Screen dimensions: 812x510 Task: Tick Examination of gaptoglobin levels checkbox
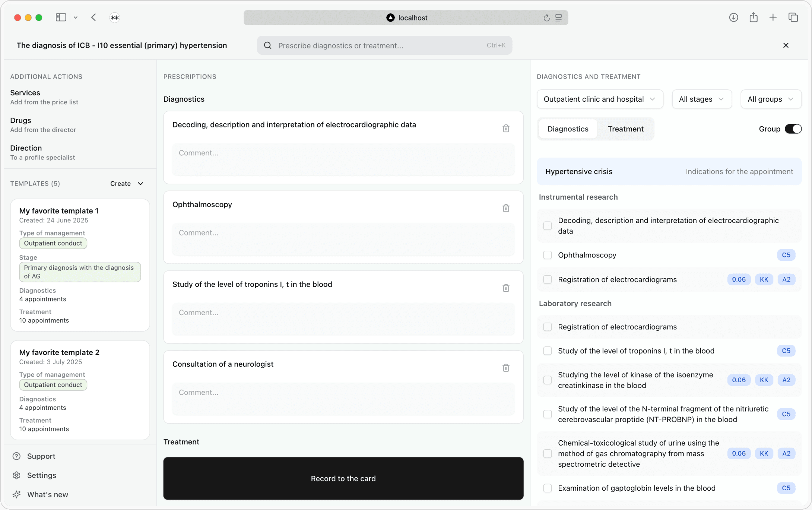tap(548, 488)
